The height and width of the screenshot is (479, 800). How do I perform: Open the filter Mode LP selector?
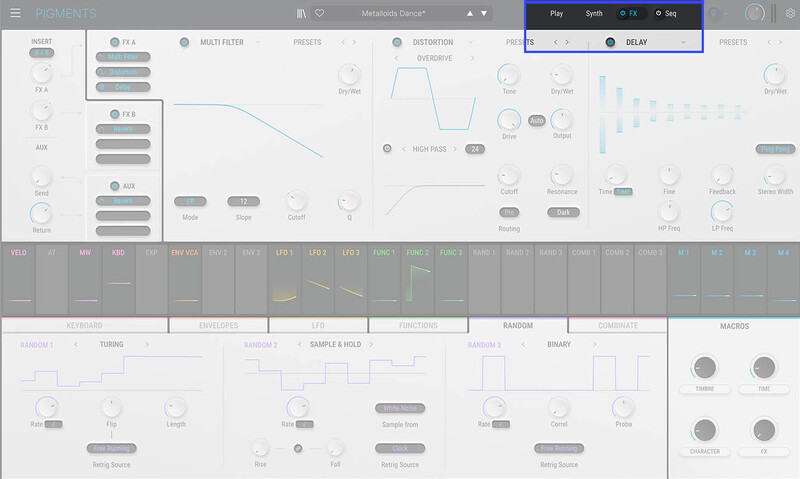click(190, 201)
